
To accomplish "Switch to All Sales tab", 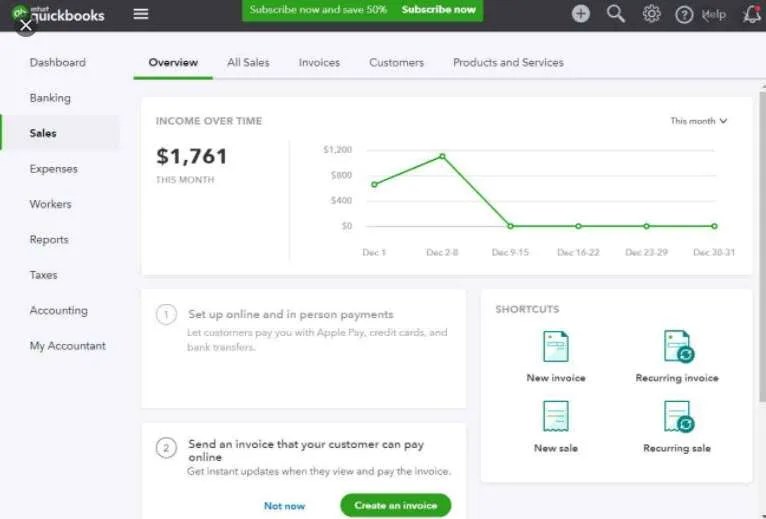I will pos(248,63).
